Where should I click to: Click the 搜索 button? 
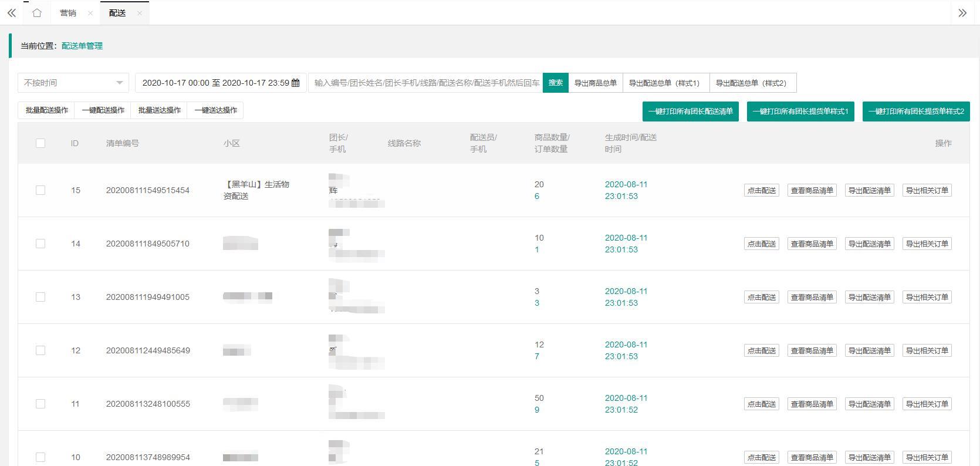point(555,83)
